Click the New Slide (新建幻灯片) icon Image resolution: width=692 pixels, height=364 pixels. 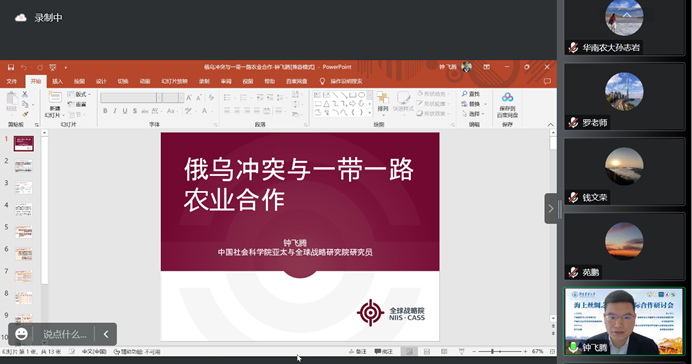tap(55, 98)
